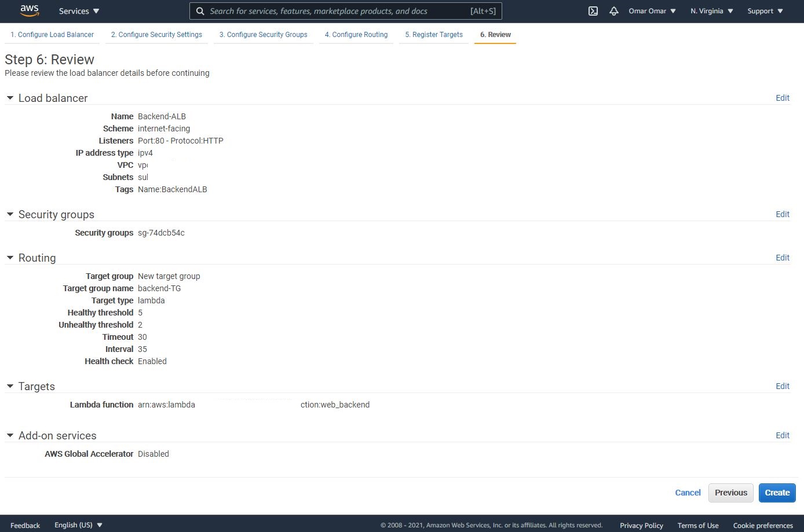Go to 5. Register Targets tab
804x532 pixels.
click(x=434, y=35)
